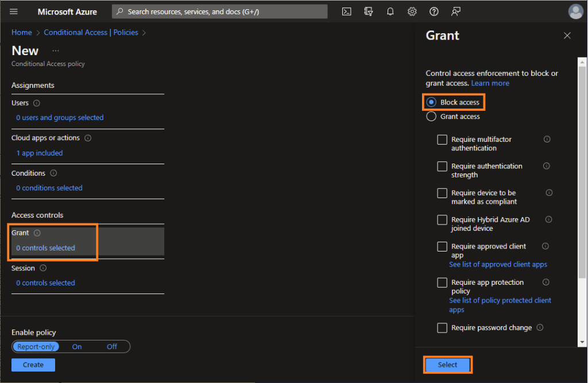Image resolution: width=588 pixels, height=383 pixels.
Task: Click the Grant panel scrollbar down arrow
Action: point(582,342)
